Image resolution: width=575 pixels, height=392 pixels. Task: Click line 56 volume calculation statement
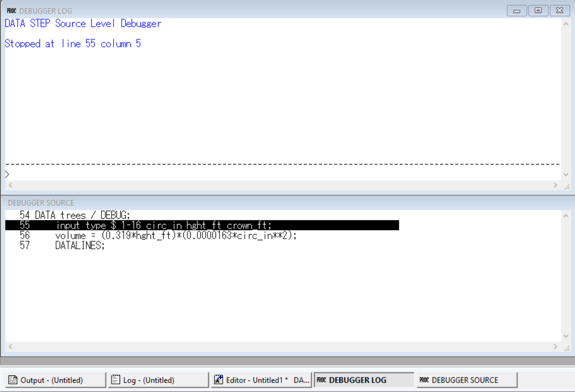click(176, 236)
